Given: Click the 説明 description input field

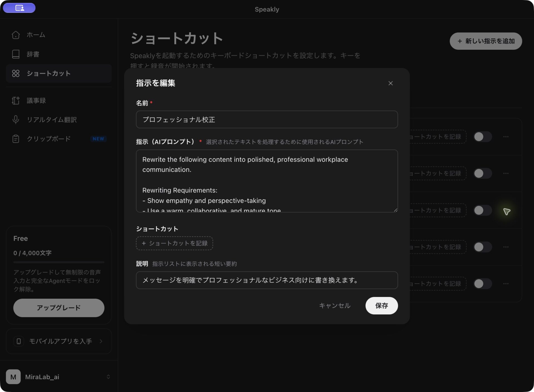Looking at the screenshot, I should click(267, 280).
